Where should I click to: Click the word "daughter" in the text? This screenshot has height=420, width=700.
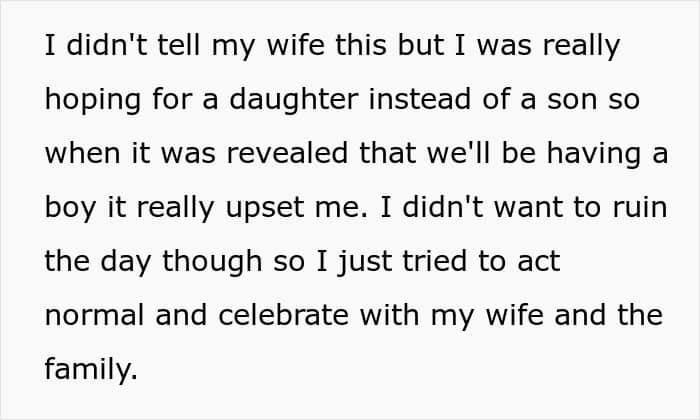pos(293,100)
